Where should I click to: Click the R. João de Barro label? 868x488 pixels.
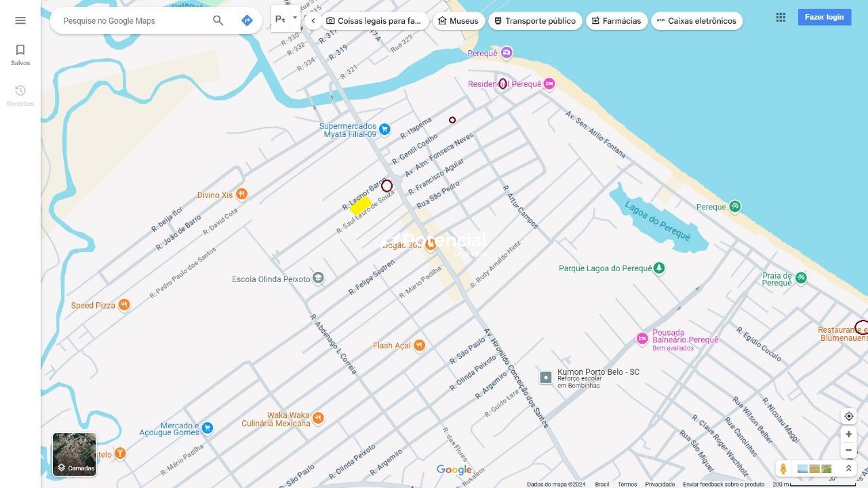(178, 232)
